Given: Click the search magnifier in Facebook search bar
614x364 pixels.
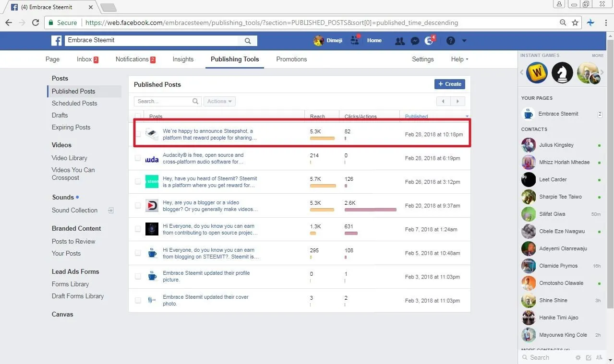Looking at the screenshot, I should point(248,41).
